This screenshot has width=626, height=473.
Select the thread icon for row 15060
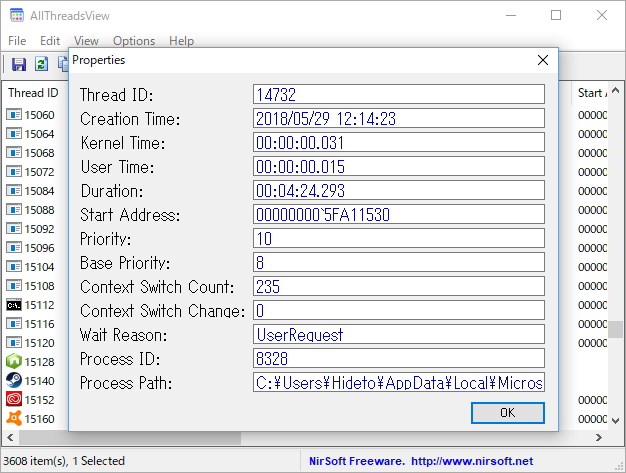point(14,115)
